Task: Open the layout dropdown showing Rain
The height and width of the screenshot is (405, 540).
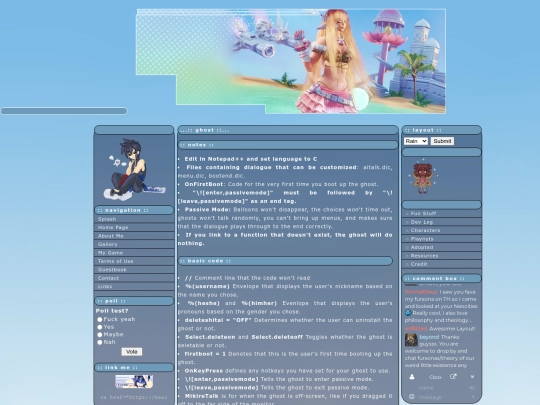Action: pyautogui.click(x=416, y=141)
